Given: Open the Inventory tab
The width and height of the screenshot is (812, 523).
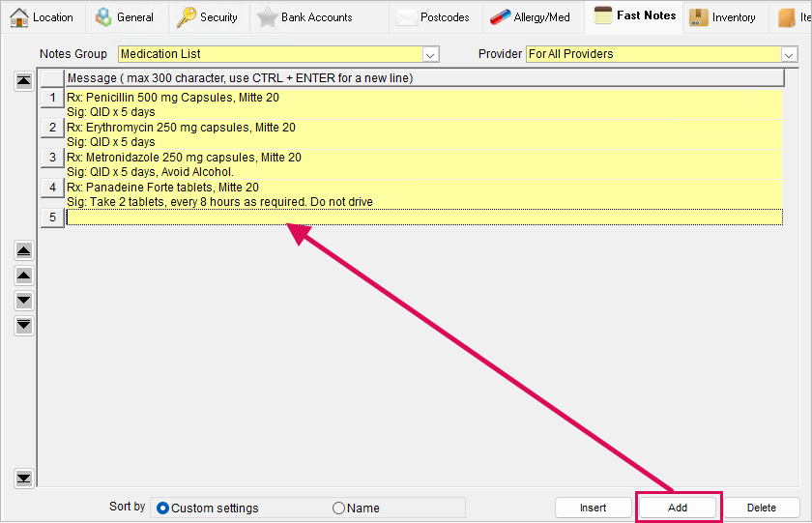Looking at the screenshot, I should [722, 17].
